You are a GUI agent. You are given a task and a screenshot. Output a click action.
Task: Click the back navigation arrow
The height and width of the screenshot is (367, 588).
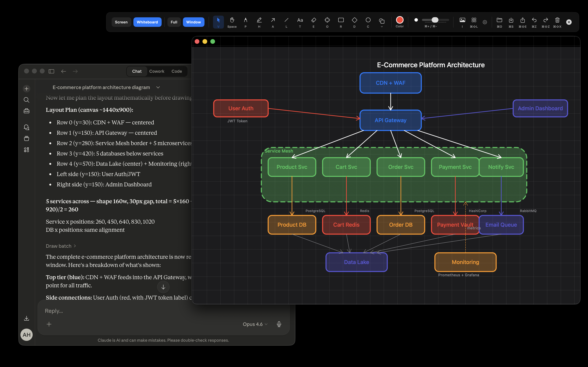click(x=63, y=71)
